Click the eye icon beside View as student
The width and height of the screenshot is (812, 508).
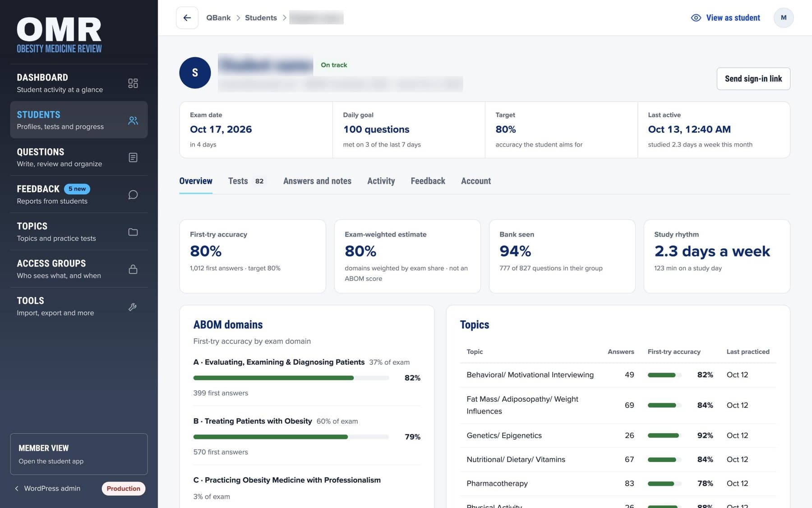click(x=696, y=18)
